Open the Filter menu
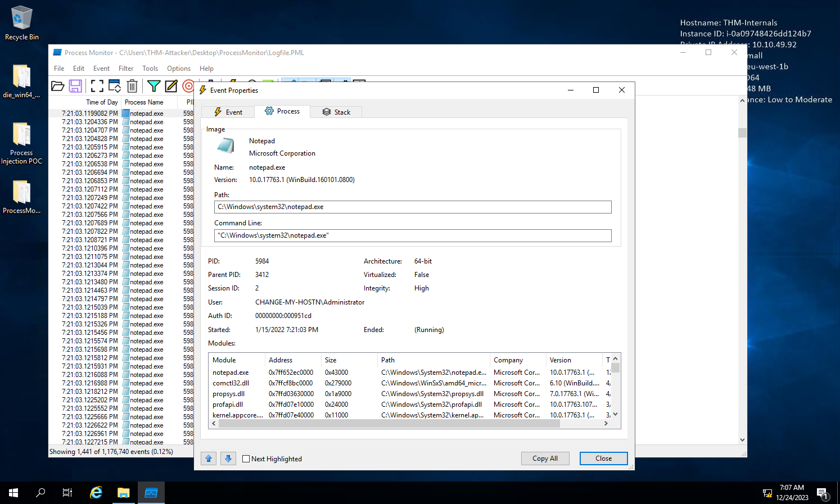Image resolution: width=840 pixels, height=504 pixels. tap(126, 69)
